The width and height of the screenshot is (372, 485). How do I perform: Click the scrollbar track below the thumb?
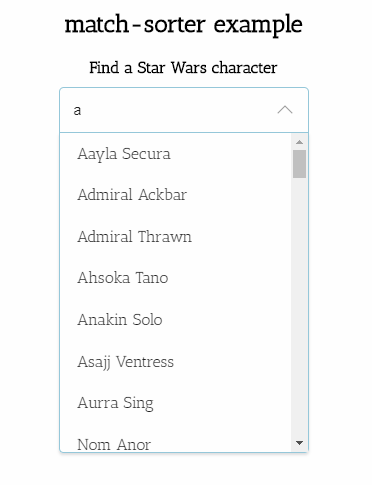tap(299, 306)
